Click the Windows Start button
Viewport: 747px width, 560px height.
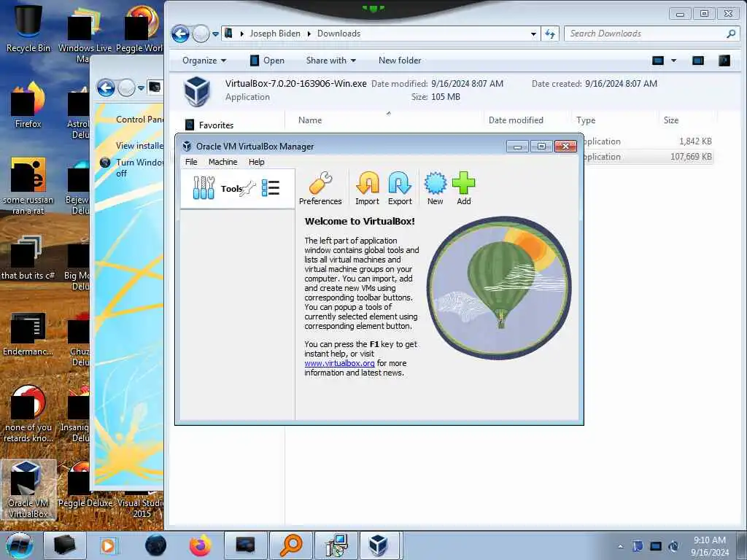click(x=20, y=545)
